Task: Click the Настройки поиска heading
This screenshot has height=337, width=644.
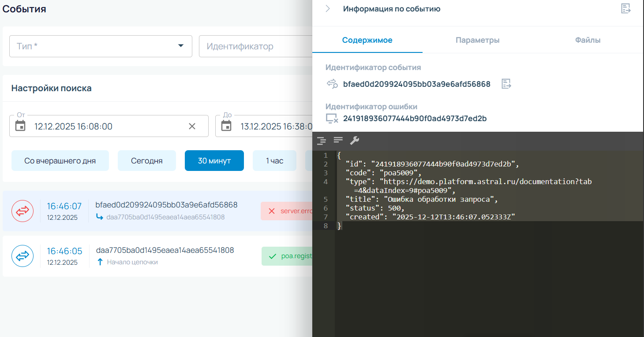Action: [52, 88]
